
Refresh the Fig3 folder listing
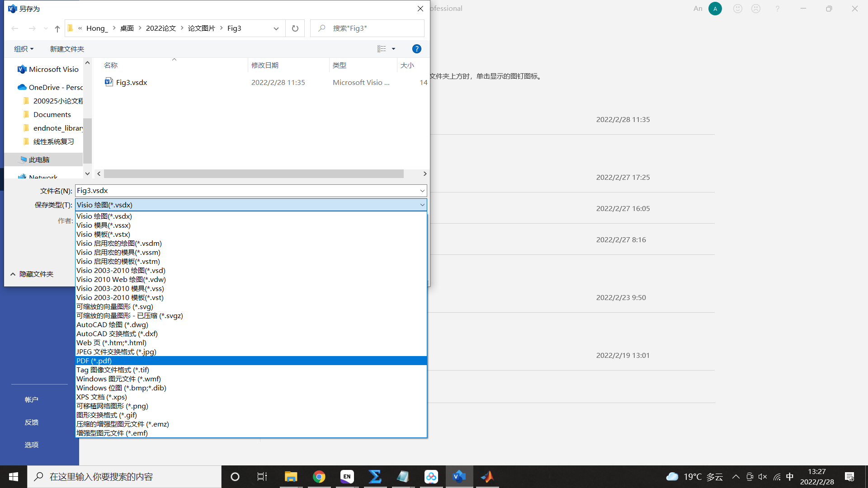coord(295,28)
